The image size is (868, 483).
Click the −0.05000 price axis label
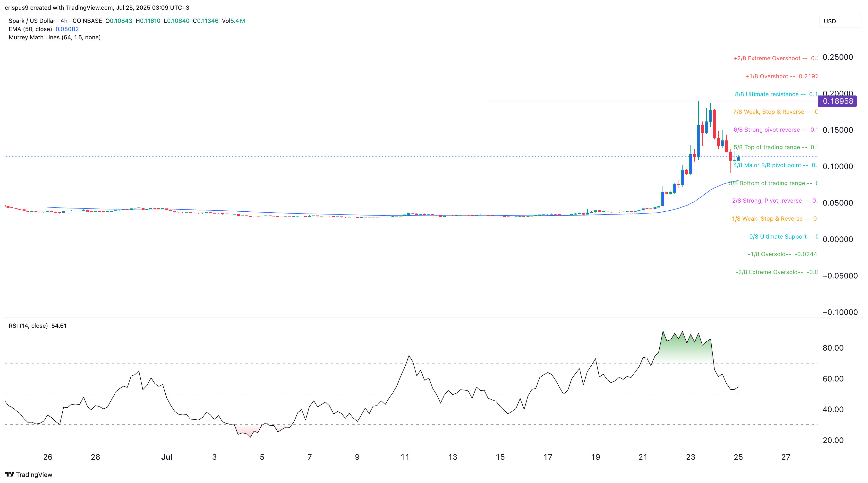tap(840, 276)
